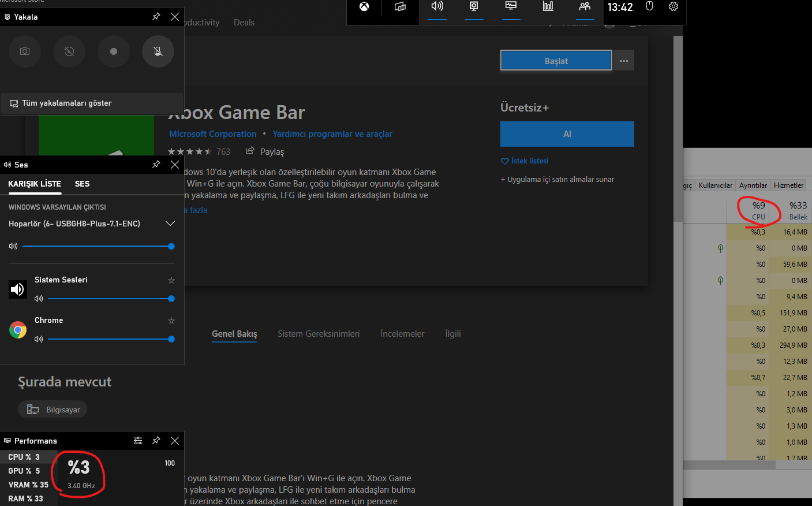Open the more options button beside Başlat
Viewport: 812px width, 506px height.
tap(624, 61)
